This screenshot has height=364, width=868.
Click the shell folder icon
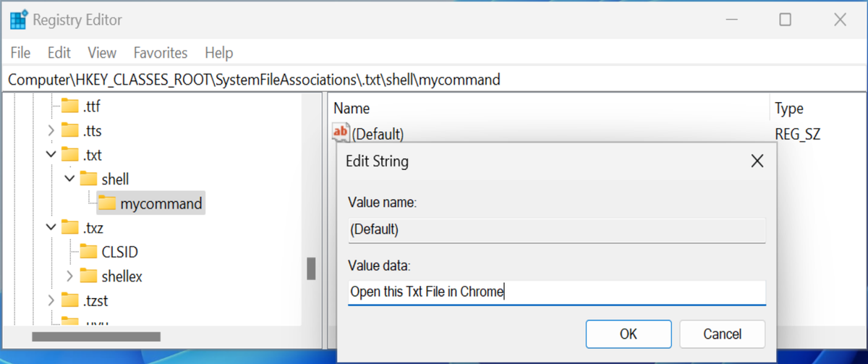pos(88,179)
